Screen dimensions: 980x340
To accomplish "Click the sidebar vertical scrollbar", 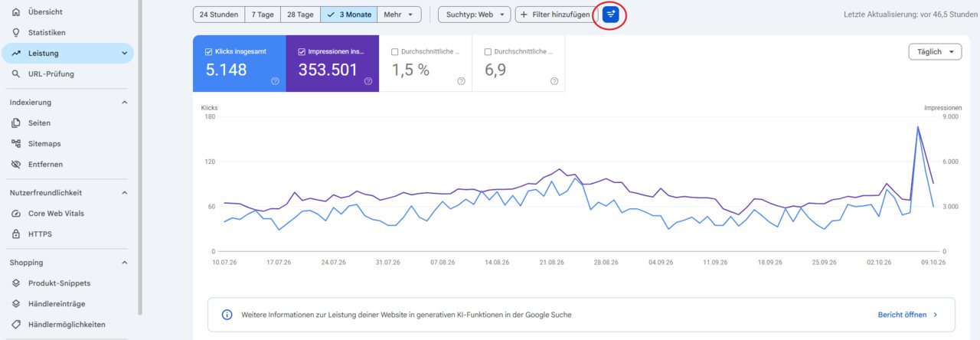I will pyautogui.click(x=140, y=157).
